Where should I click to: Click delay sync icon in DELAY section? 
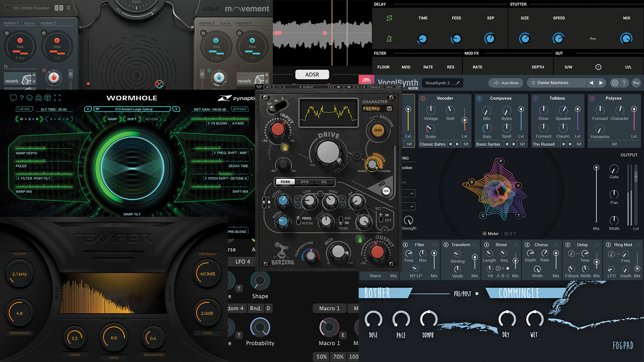pyautogui.click(x=389, y=18)
